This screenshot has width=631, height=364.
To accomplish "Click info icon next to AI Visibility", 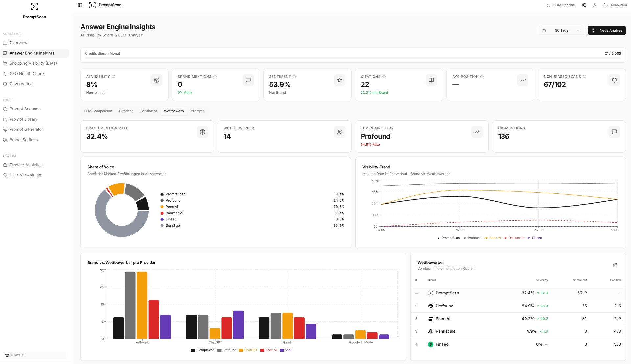I will 114,77.
